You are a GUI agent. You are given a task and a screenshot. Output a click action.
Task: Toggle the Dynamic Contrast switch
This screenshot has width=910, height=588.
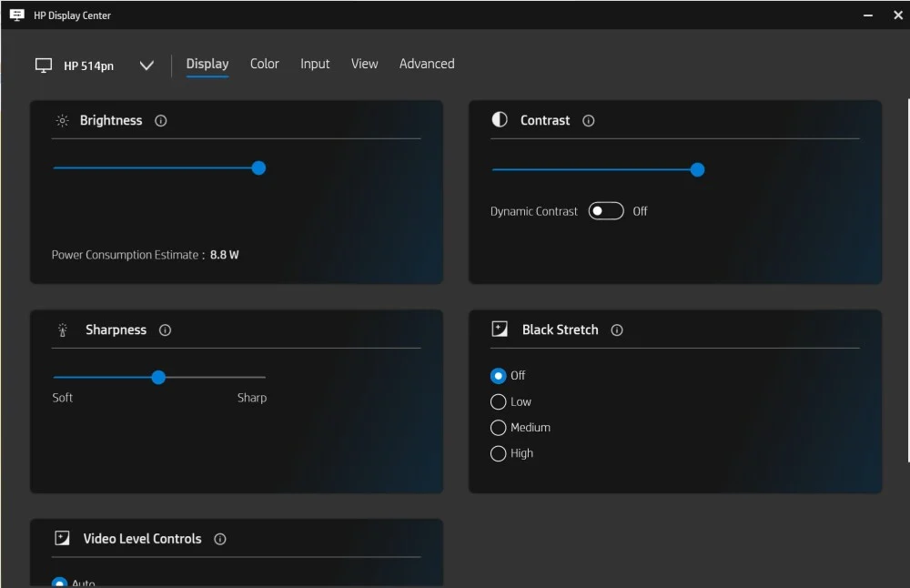coord(606,211)
